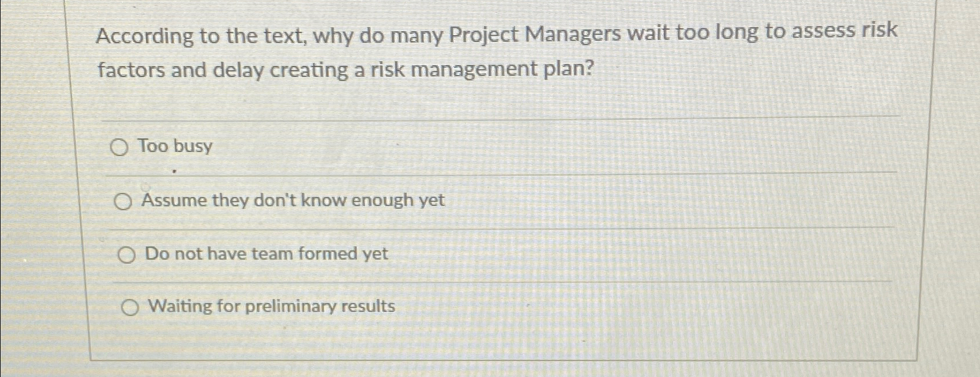Viewport: 980px width, 377px height.
Task: Click the circle beside "Waiting for preliminary results"
Action: tap(130, 307)
